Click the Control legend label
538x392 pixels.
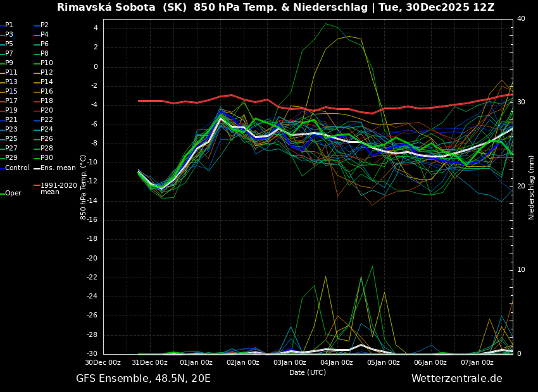tap(17, 168)
